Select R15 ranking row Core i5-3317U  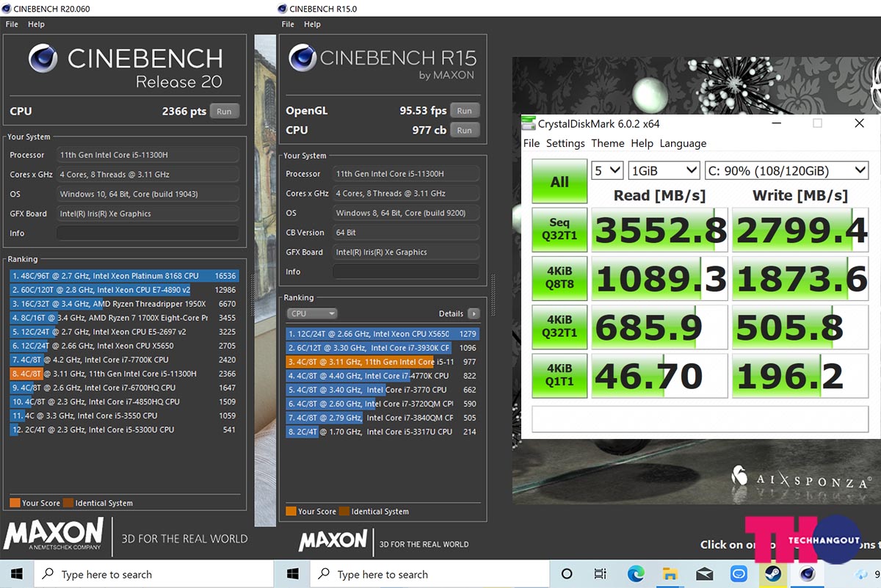(x=383, y=432)
